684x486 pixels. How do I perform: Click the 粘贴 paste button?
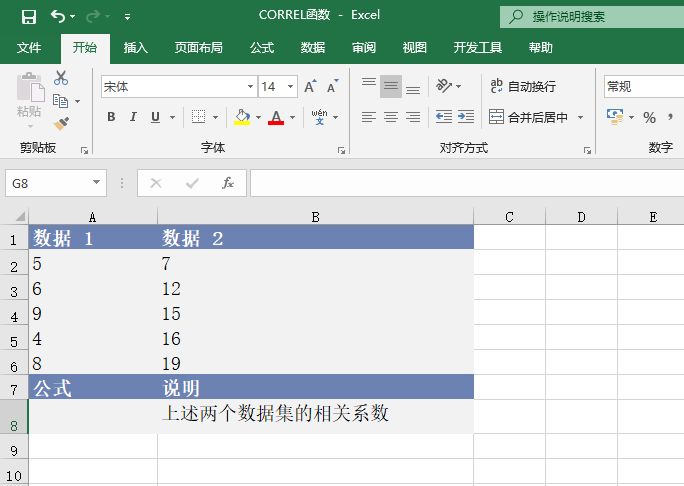pyautogui.click(x=29, y=98)
